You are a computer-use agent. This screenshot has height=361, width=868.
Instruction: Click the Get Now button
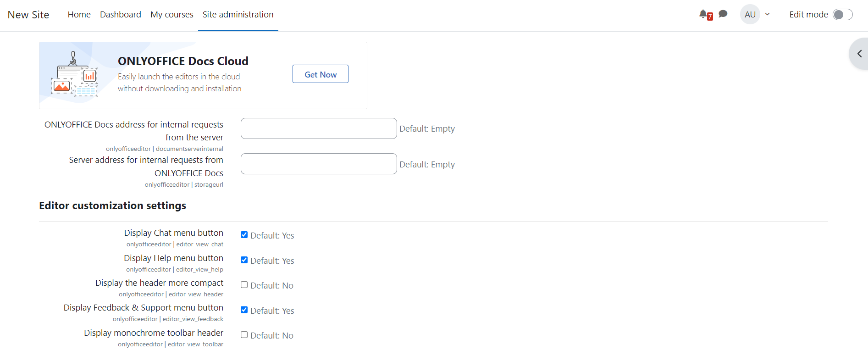(321, 74)
